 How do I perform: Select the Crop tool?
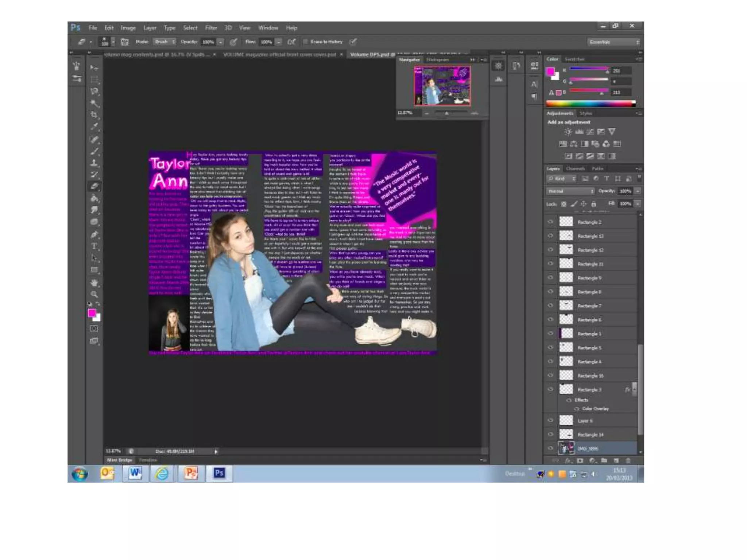94,115
